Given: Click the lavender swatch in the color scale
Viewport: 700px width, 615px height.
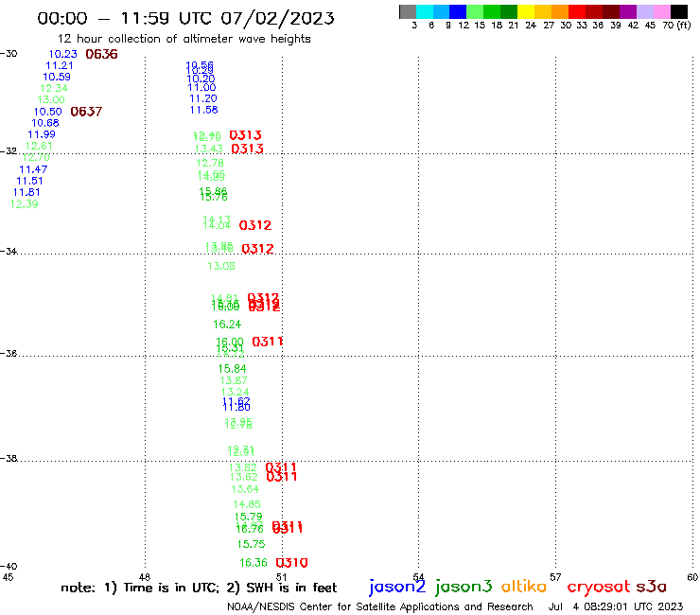Looking at the screenshot, I should [x=644, y=11].
